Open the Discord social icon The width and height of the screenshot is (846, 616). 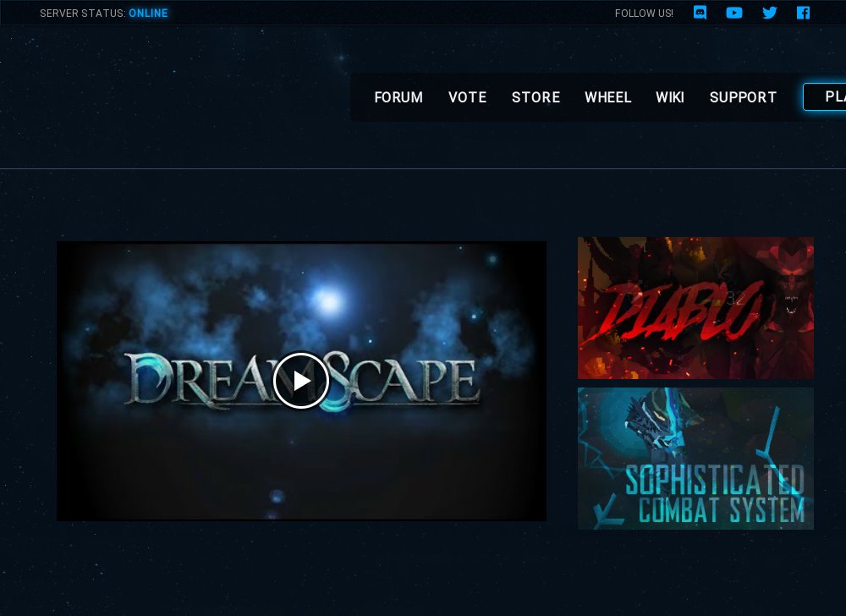tap(700, 13)
